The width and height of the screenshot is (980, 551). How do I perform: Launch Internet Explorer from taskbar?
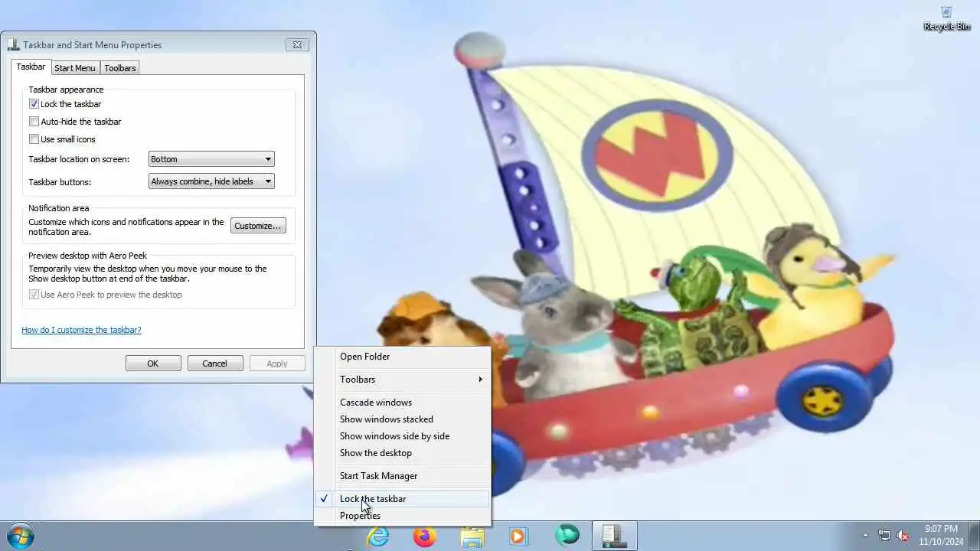(377, 536)
